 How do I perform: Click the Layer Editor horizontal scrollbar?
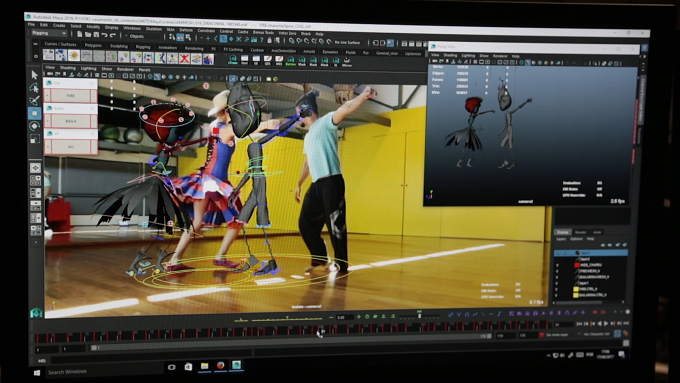pyautogui.click(x=579, y=302)
